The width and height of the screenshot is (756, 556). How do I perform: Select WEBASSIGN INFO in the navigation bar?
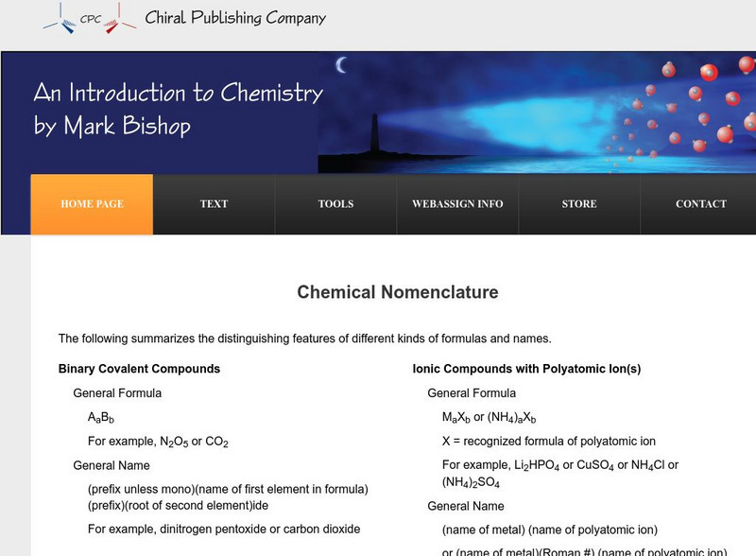[457, 204]
